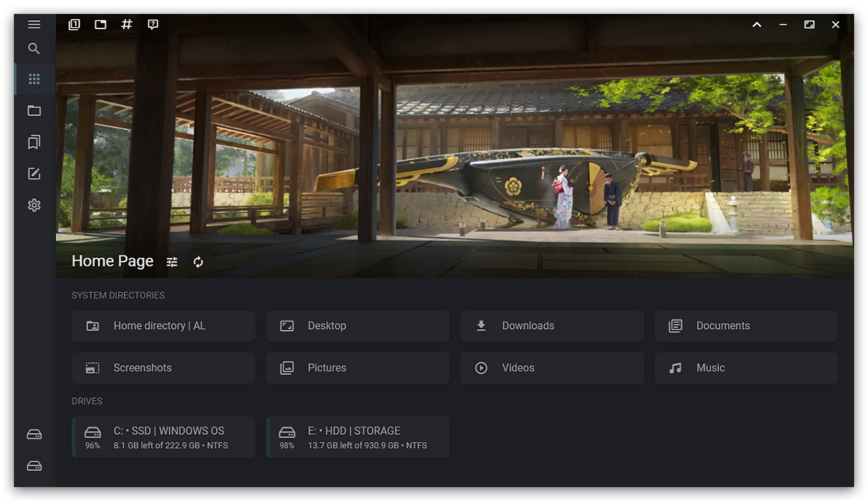The image size is (868, 501).
Task: Click the 96% usage label on C: drive
Action: [93, 445]
